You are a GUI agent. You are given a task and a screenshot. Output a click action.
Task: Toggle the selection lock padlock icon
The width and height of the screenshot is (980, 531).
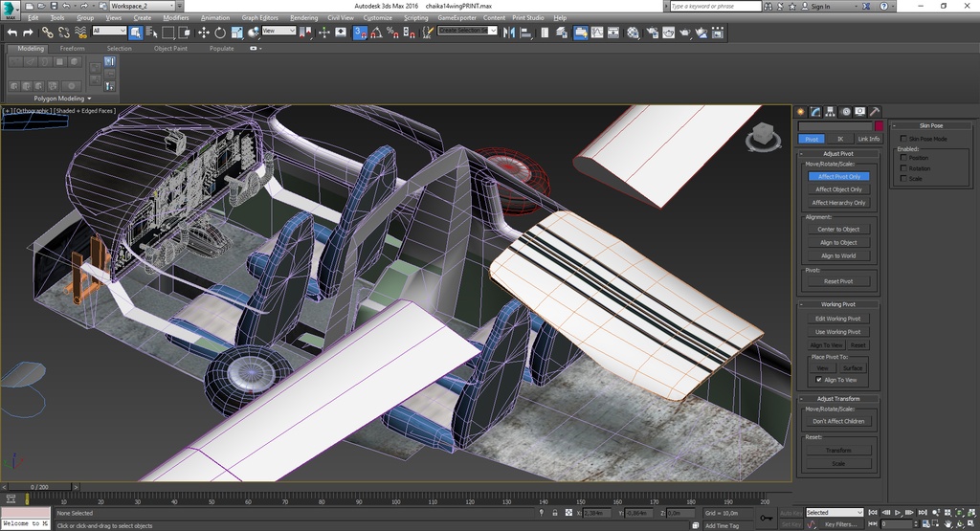pyautogui.click(x=554, y=513)
